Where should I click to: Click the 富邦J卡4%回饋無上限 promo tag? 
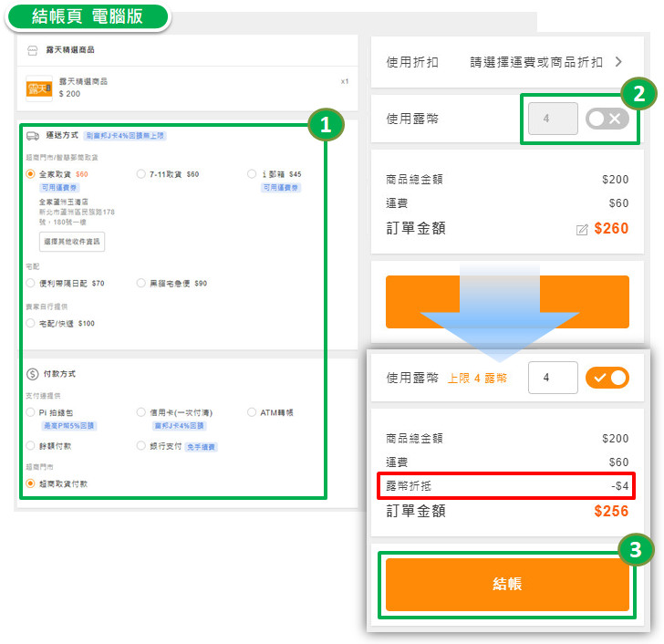(x=125, y=136)
